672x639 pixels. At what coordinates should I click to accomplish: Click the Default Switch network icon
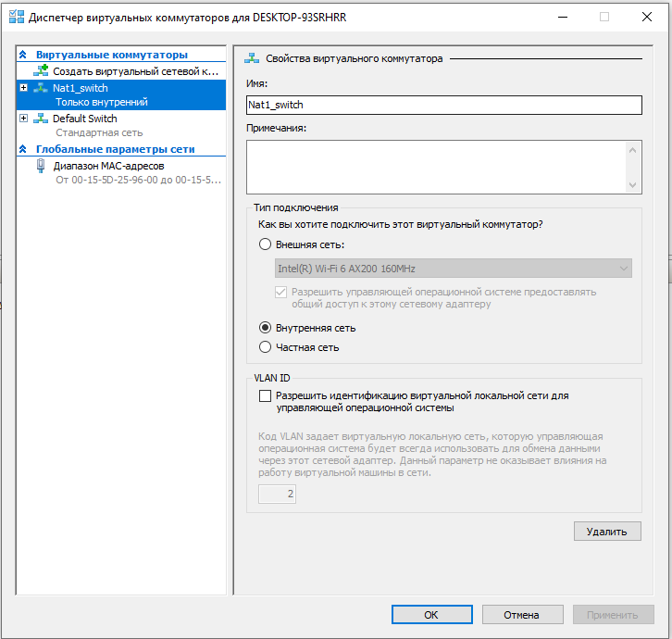pyautogui.click(x=40, y=119)
